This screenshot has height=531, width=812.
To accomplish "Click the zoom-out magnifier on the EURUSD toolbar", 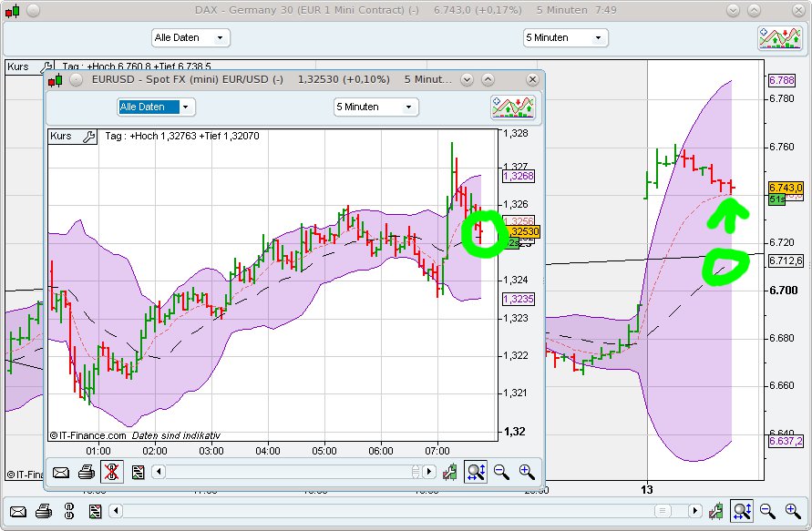I will point(500,472).
